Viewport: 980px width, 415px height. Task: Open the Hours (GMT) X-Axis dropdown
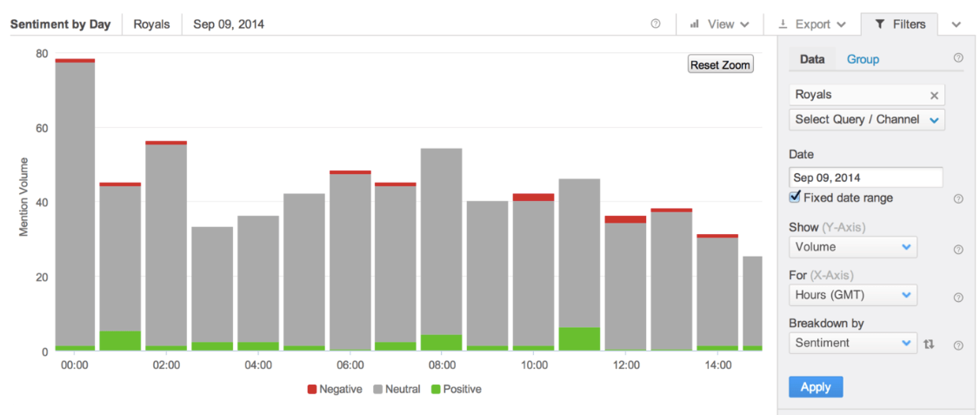click(x=853, y=295)
